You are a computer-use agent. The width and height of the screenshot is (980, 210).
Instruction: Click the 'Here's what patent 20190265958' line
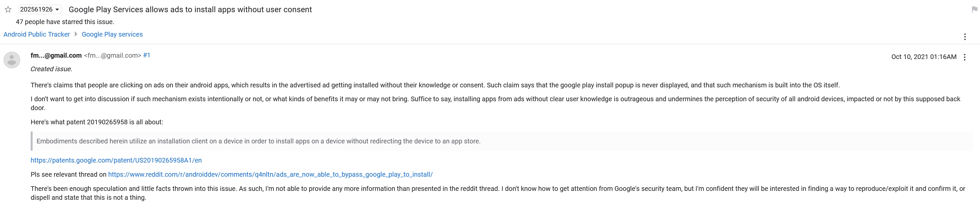click(x=97, y=122)
